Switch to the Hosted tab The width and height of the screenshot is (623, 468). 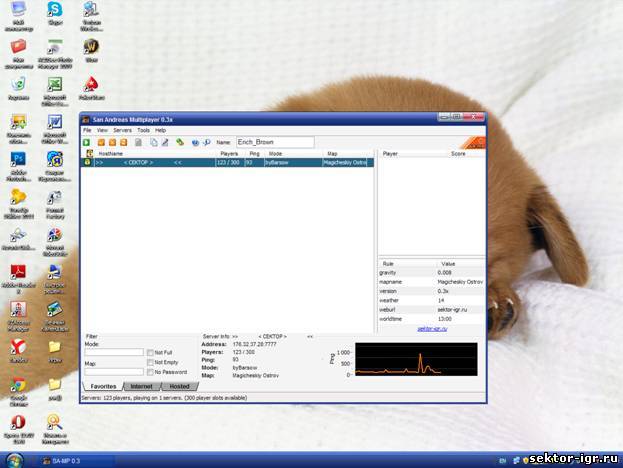[180, 386]
